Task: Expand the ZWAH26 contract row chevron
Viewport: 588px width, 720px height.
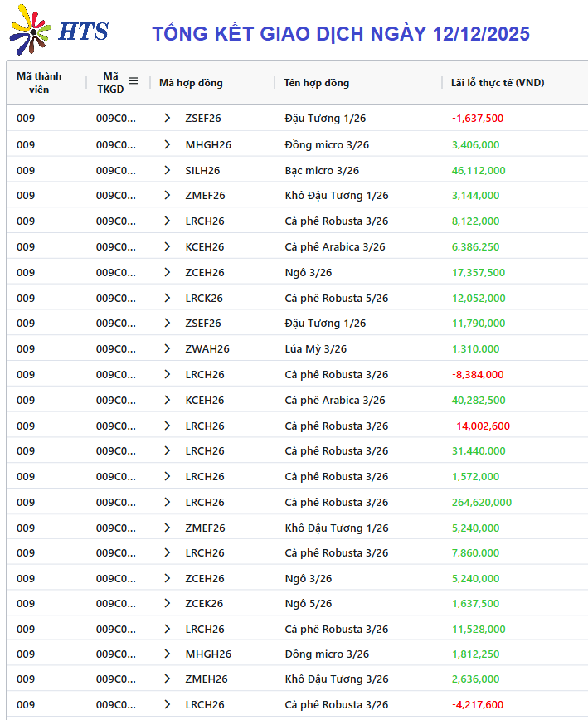Action: 168,349
